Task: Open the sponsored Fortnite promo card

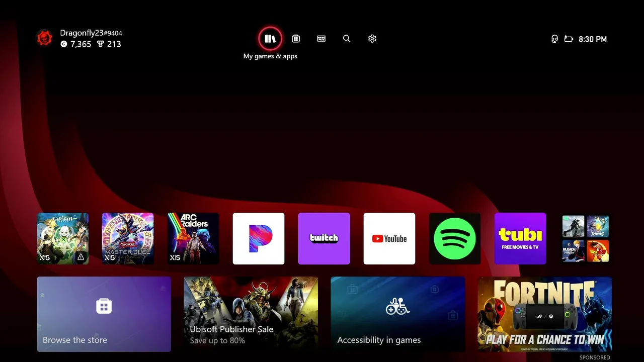Action: [544, 314]
